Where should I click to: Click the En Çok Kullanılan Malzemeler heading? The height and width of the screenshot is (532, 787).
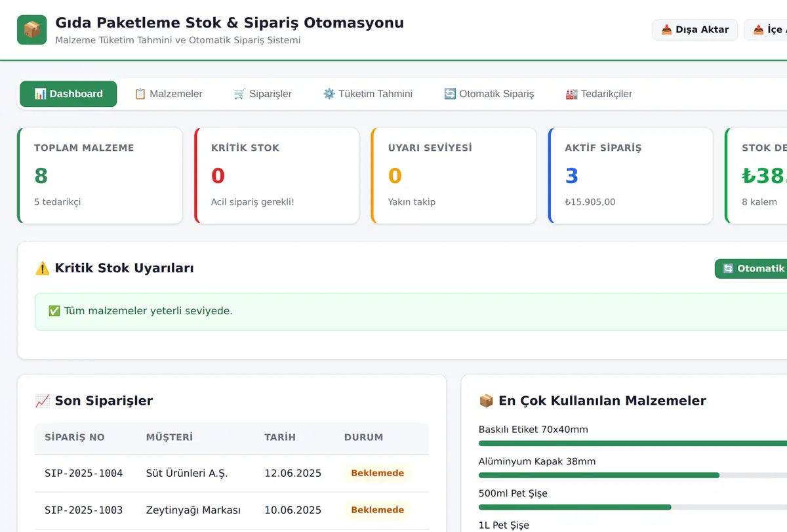(x=592, y=400)
